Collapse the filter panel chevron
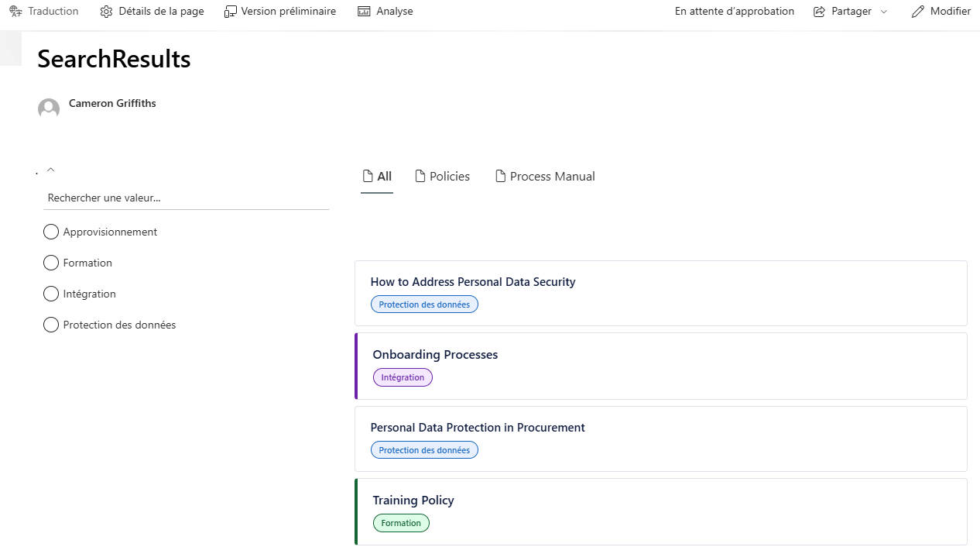Viewport: 980px width, 547px height. point(50,170)
